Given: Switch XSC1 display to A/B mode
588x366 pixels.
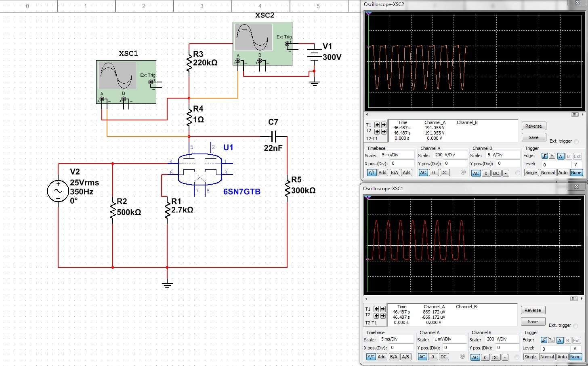Looking at the screenshot, I should [x=405, y=357].
